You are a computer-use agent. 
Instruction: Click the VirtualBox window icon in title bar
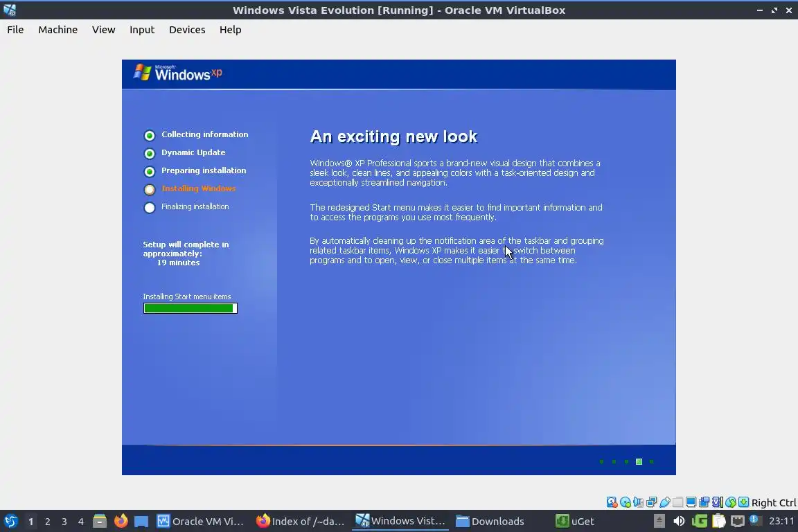(10, 10)
